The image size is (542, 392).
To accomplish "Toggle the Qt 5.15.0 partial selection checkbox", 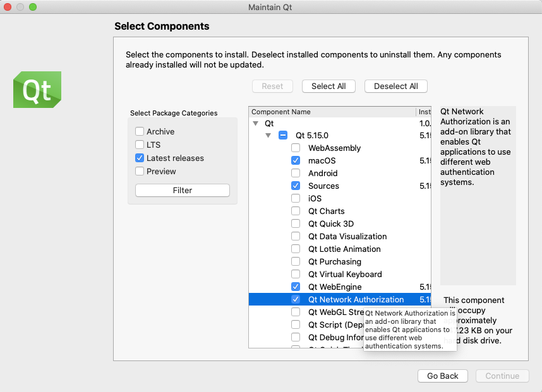I will pyautogui.click(x=282, y=135).
